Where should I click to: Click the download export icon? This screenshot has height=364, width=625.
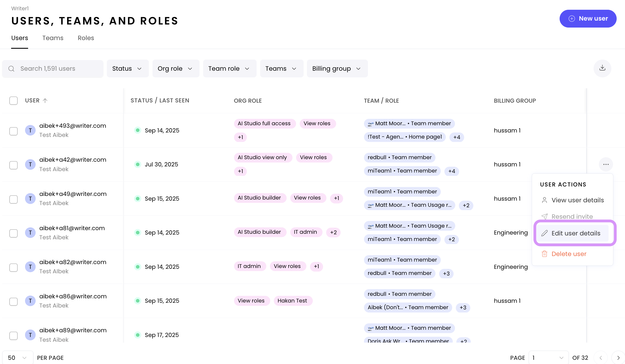click(x=602, y=68)
